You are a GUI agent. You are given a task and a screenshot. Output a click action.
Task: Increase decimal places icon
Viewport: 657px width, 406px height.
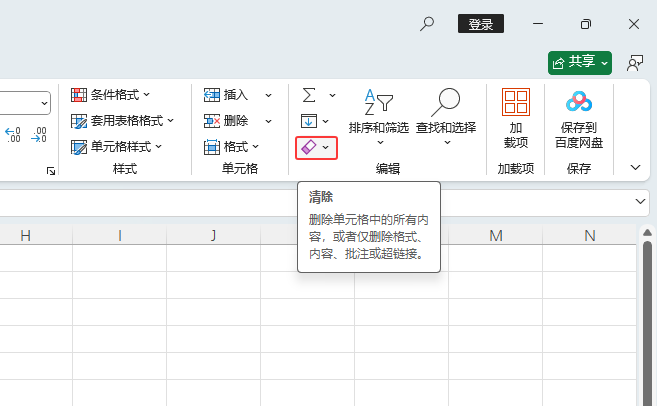(x=14, y=134)
